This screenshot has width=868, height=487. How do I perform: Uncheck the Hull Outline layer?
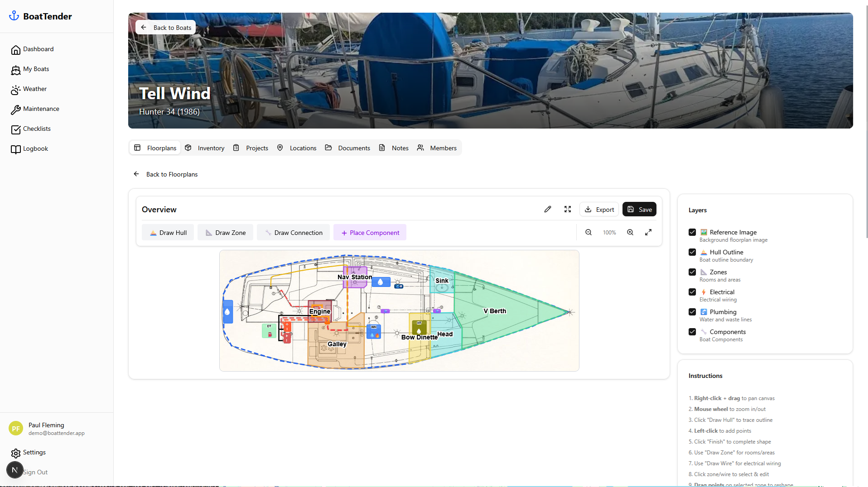692,252
